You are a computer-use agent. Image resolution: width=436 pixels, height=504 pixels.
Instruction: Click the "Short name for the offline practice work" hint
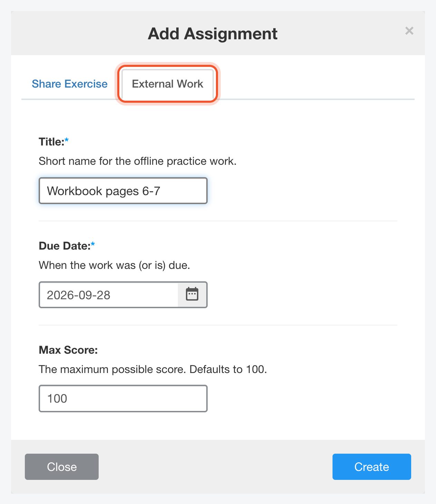138,161
